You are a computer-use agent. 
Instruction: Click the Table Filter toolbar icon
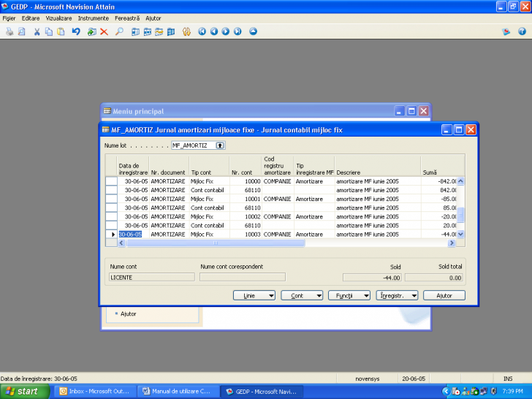[x=148, y=31]
